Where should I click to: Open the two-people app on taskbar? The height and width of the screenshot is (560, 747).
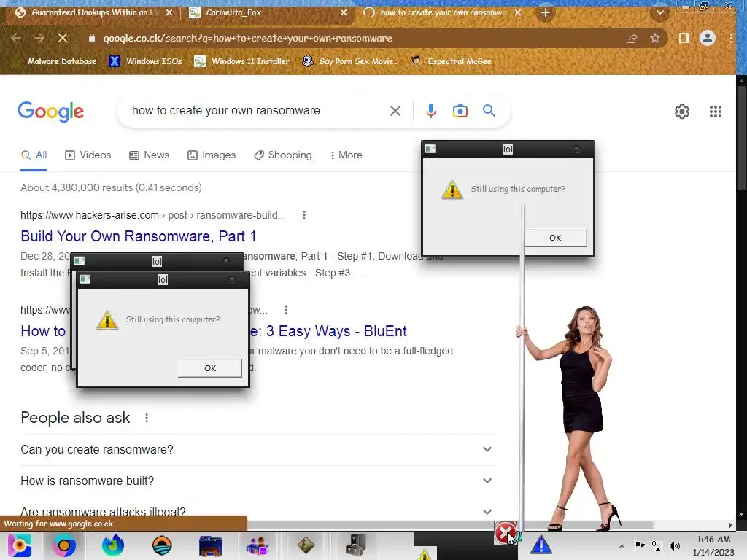(x=257, y=545)
